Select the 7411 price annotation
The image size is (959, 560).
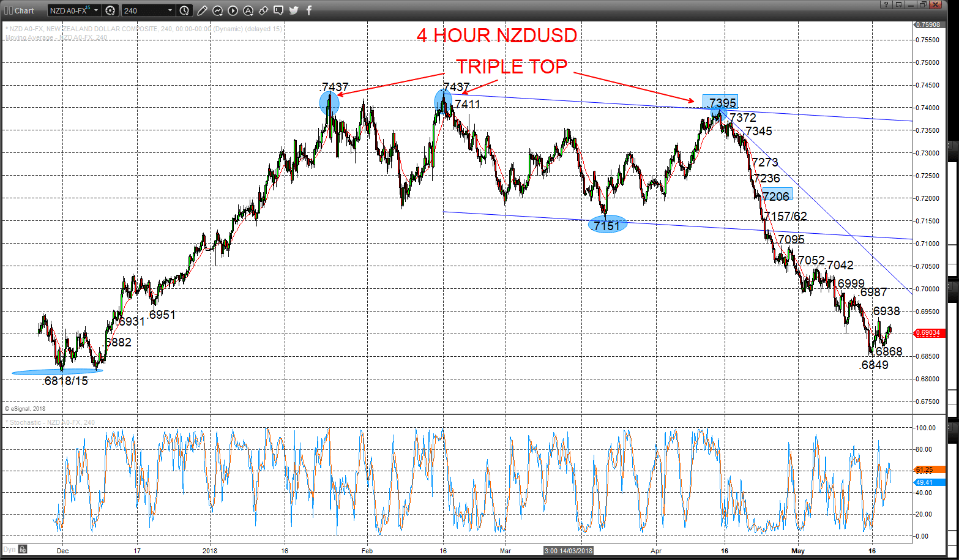point(468,104)
